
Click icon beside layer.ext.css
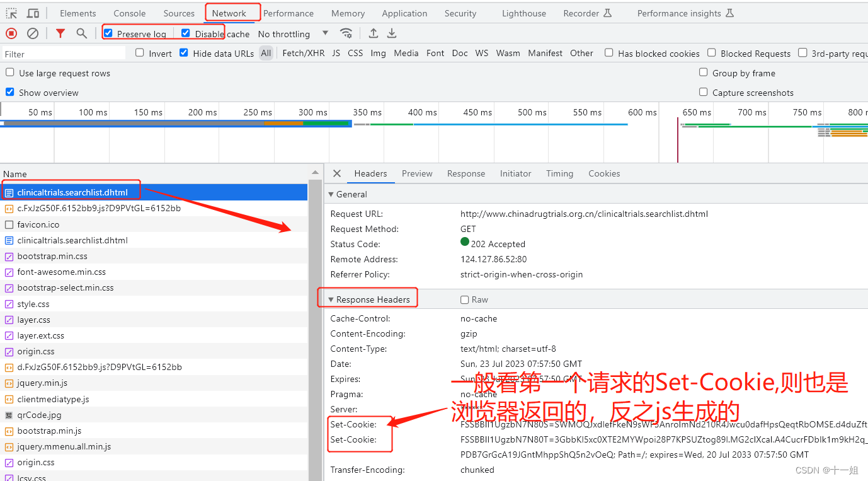click(9, 335)
